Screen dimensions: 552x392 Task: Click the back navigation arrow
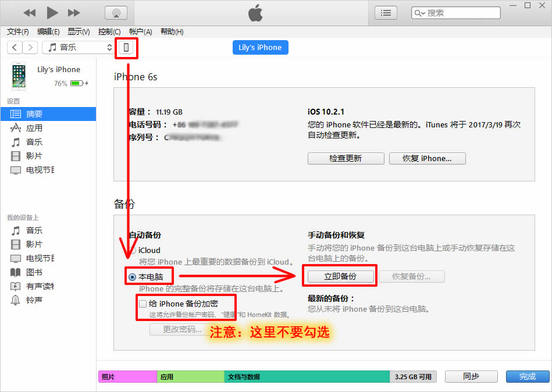14,47
